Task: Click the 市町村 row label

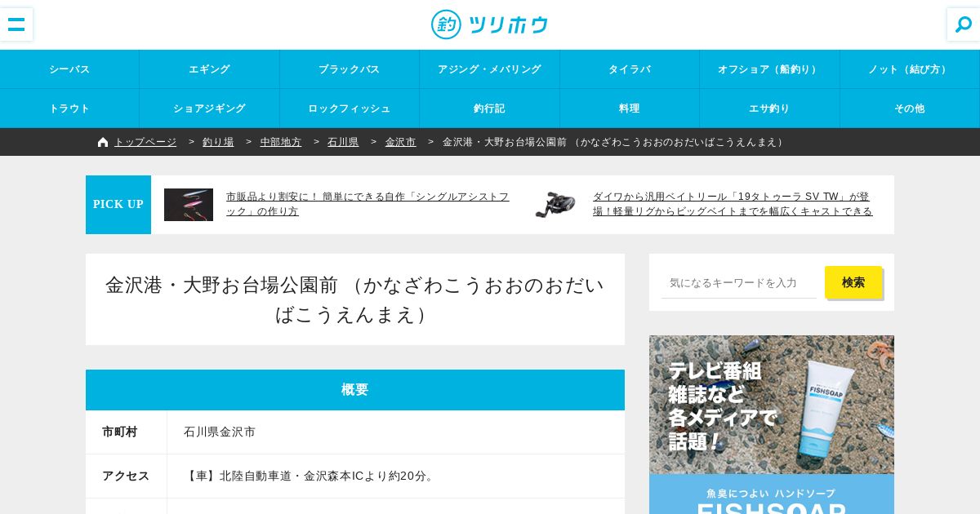Action: [x=120, y=432]
